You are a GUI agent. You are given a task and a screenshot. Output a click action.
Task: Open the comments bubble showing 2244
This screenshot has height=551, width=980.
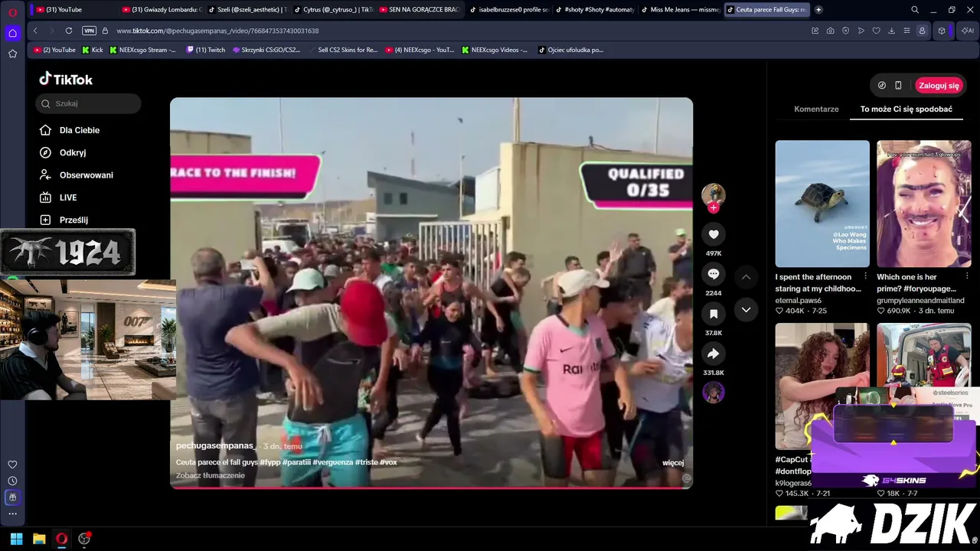coord(714,274)
